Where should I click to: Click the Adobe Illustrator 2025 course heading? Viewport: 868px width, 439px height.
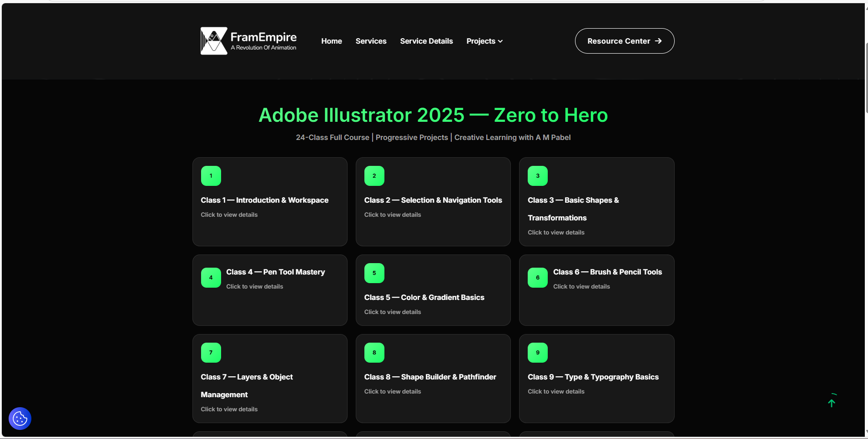point(433,115)
